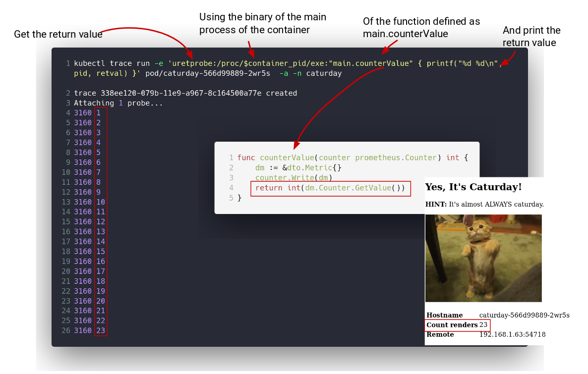Click the cat image in the Caturday page
The height and width of the screenshot is (374, 588).
483,258
